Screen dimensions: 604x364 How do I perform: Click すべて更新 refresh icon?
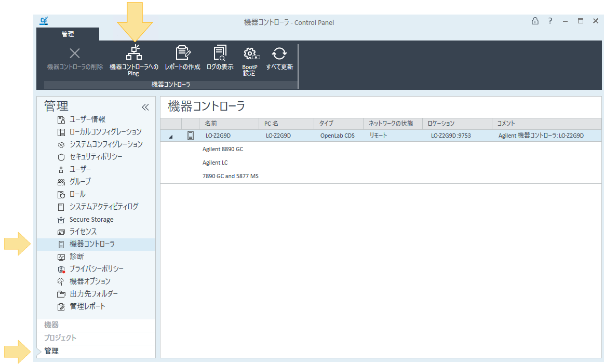(x=279, y=53)
